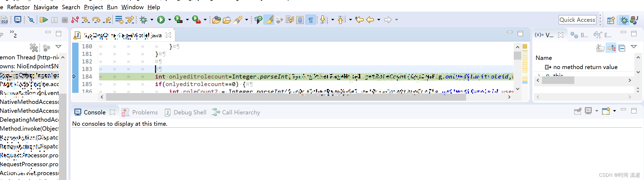Toggle Show Type Names in Variables
644x180 pixels.
point(600,48)
